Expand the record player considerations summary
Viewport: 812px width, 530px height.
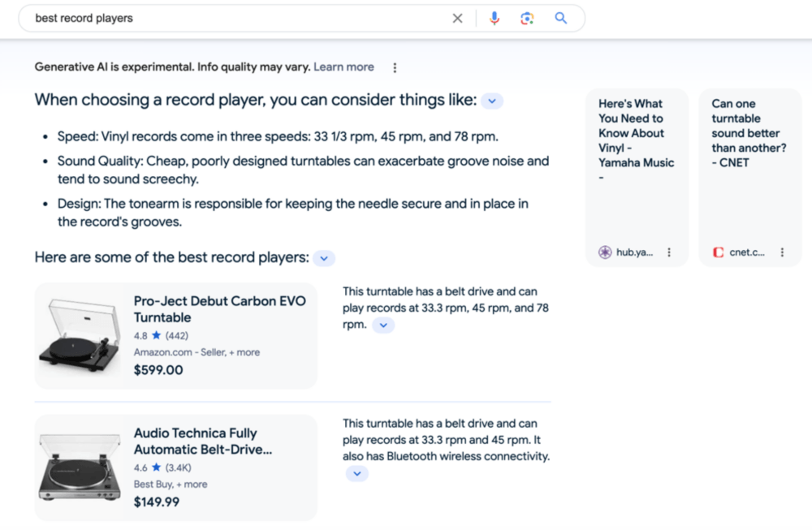pos(492,100)
